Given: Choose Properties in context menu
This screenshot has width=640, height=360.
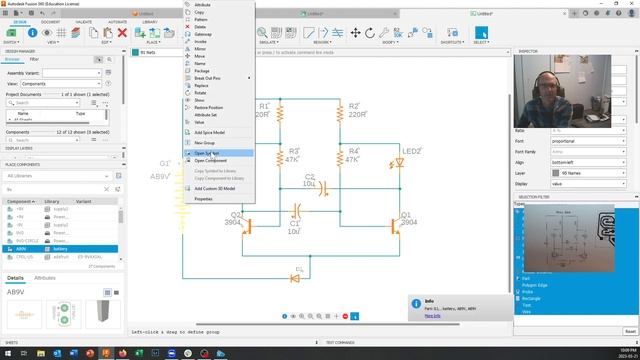Looking at the screenshot, I should (x=219, y=199).
